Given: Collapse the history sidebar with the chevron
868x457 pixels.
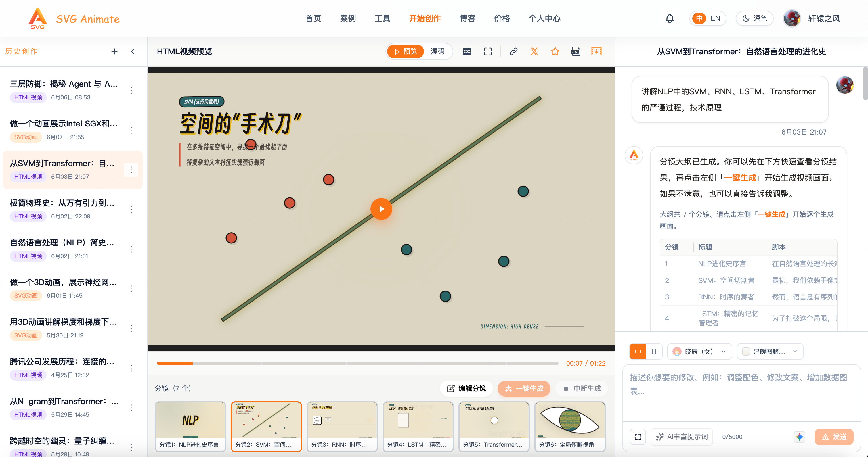Looking at the screenshot, I should click(x=133, y=51).
